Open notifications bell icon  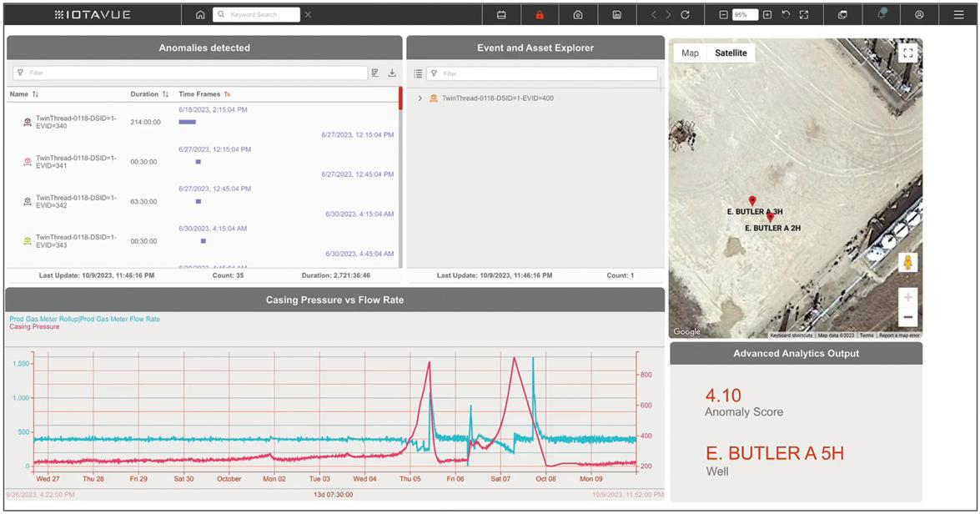pos(882,14)
